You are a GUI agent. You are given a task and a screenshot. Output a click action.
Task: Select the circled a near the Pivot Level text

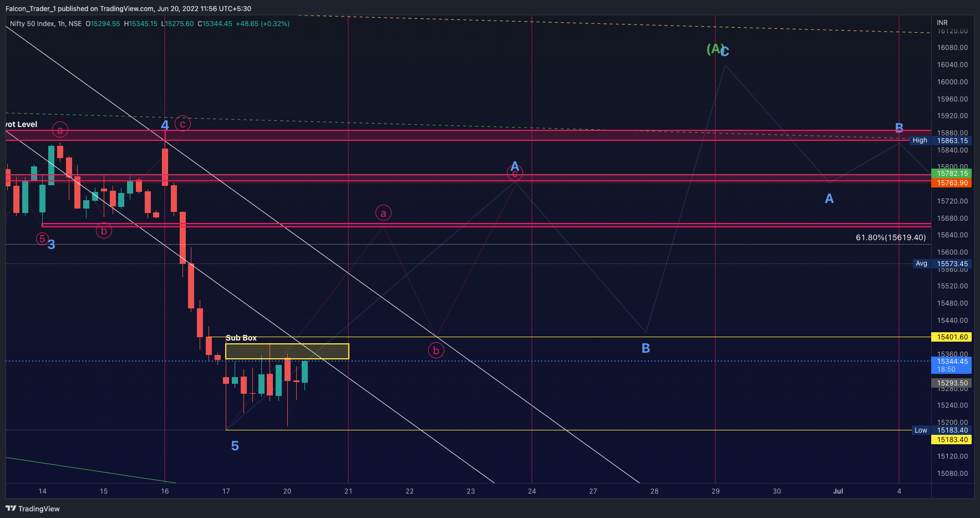pos(60,130)
